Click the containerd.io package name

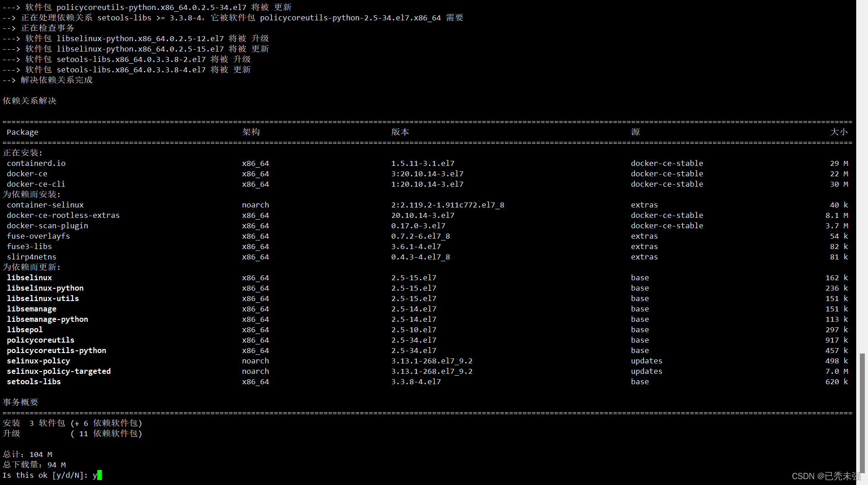tap(36, 163)
